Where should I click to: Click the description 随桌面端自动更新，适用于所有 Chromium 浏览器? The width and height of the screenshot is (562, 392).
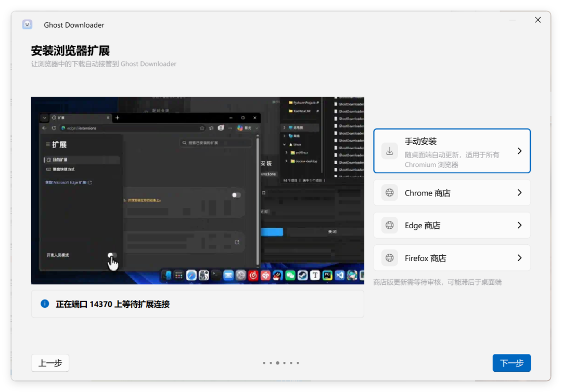[x=452, y=160]
